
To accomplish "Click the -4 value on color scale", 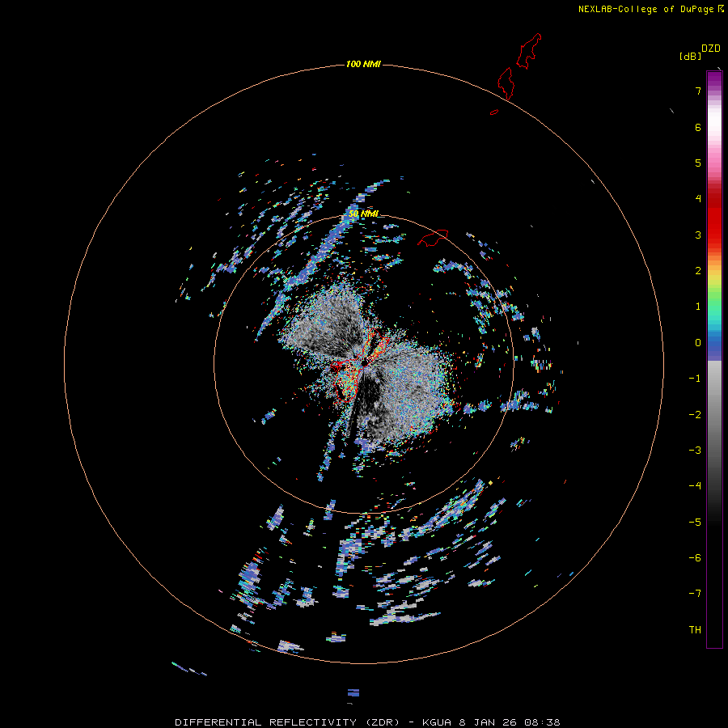I will pos(695,485).
